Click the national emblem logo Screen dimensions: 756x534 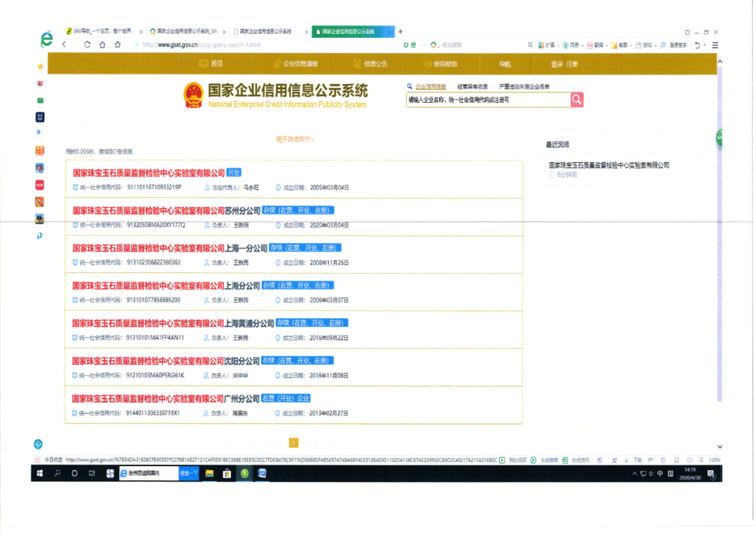tap(193, 95)
